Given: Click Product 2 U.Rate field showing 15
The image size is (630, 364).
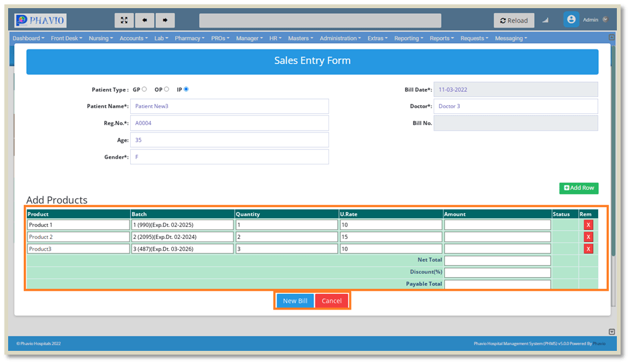Looking at the screenshot, I should 391,237.
